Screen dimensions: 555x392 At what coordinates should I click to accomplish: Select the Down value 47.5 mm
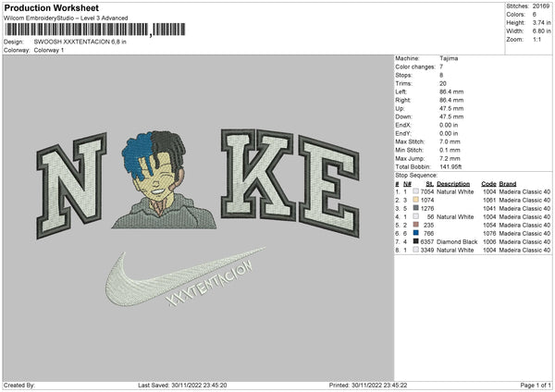(x=451, y=116)
